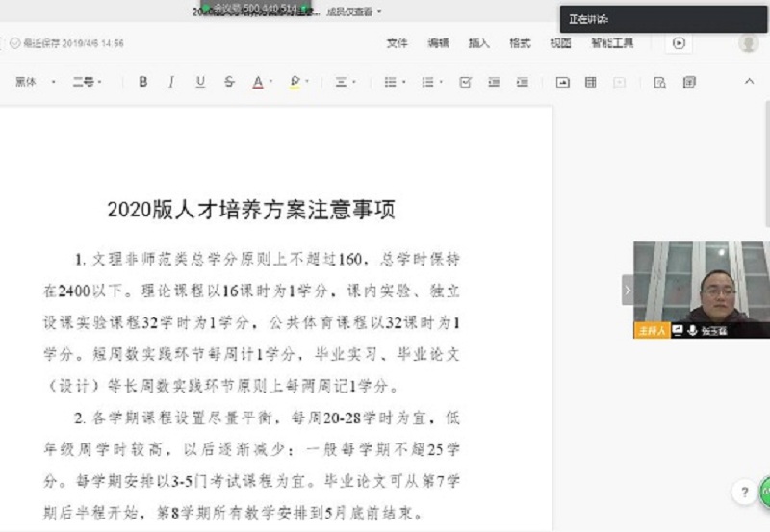
Task: Open find and replace icon
Action: tap(660, 83)
